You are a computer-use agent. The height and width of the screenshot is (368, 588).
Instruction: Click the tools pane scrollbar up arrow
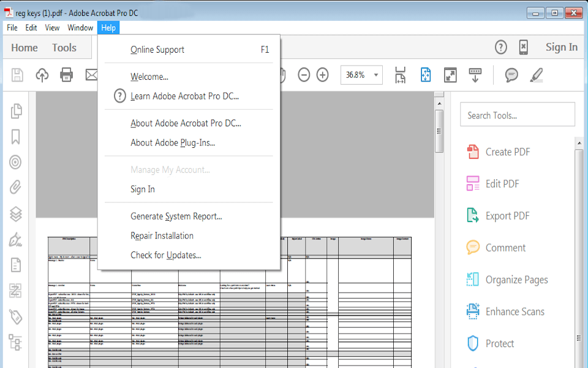[x=579, y=143]
